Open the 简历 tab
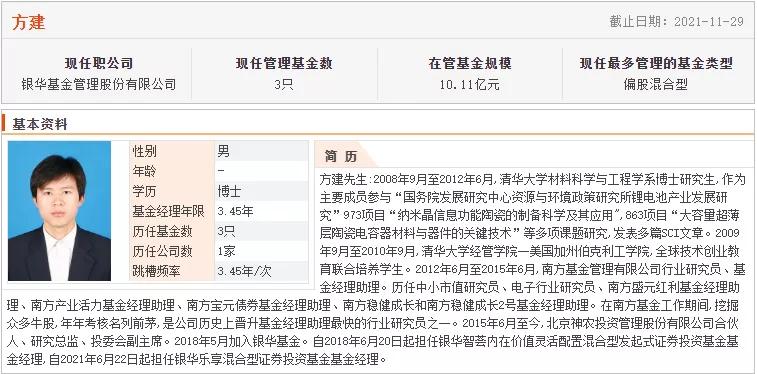This screenshot has height=374, width=757. tap(341, 156)
